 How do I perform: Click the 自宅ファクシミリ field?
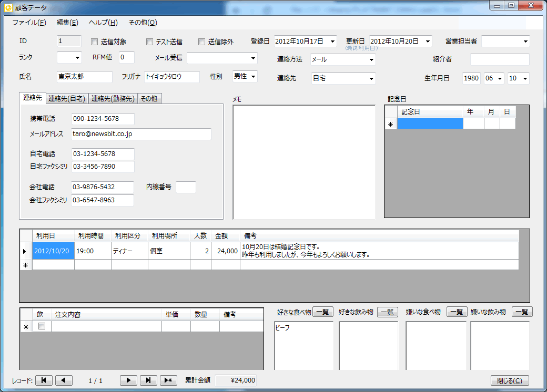[x=103, y=167]
